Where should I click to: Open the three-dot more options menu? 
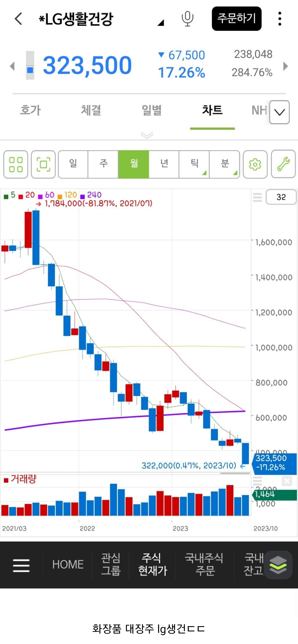point(280,19)
